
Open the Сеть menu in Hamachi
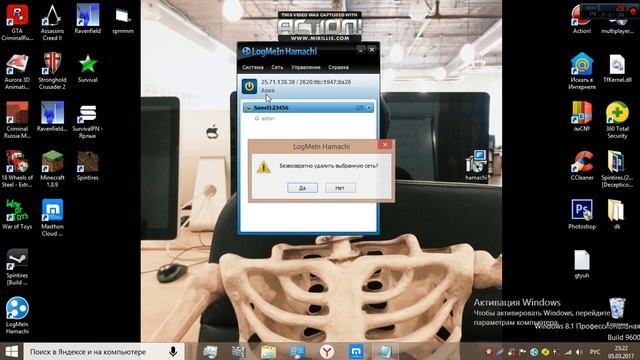(x=277, y=67)
